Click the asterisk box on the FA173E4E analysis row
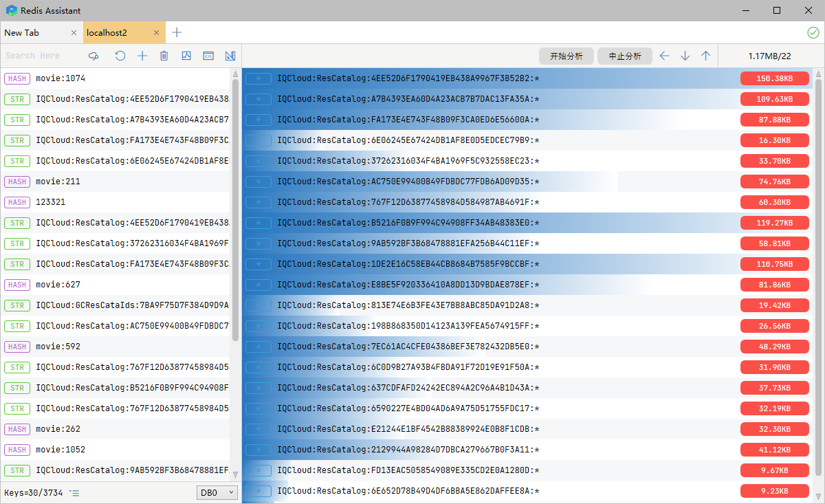 coord(258,120)
